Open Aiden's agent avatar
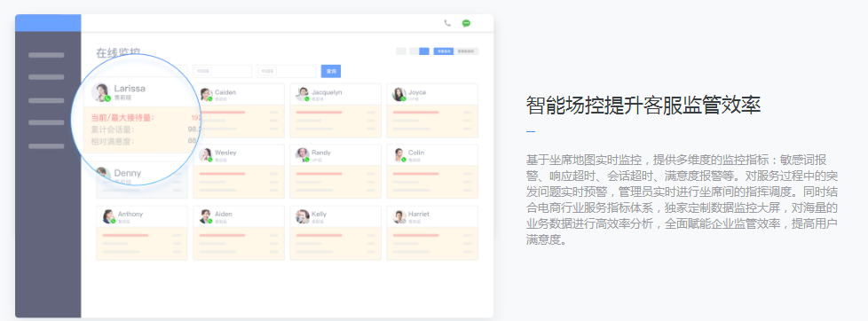 (206, 216)
